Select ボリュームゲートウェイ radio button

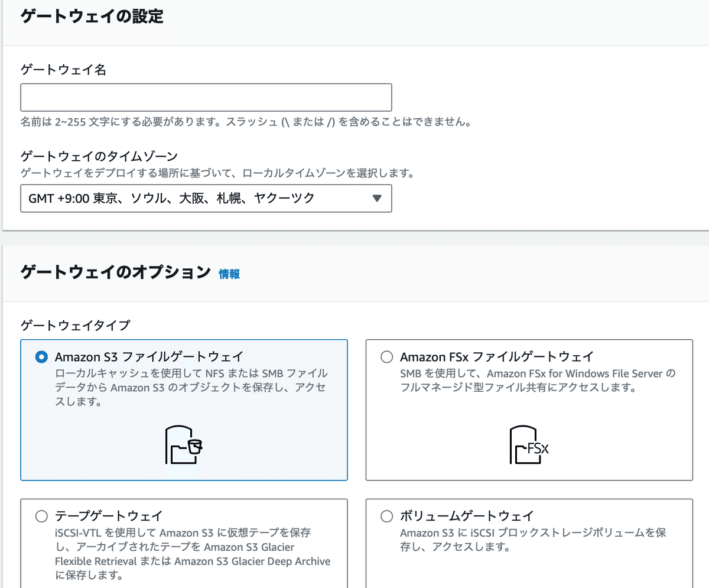coord(386,516)
